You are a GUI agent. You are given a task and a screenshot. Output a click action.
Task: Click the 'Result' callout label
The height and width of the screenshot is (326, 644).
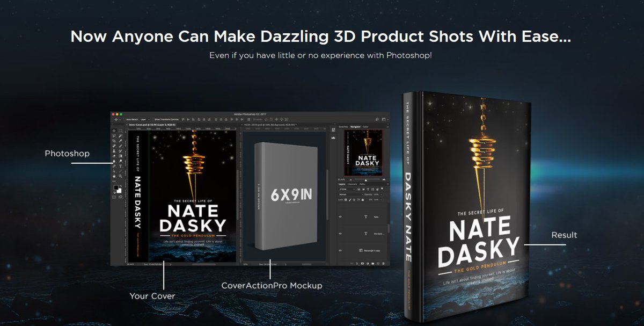564,235
